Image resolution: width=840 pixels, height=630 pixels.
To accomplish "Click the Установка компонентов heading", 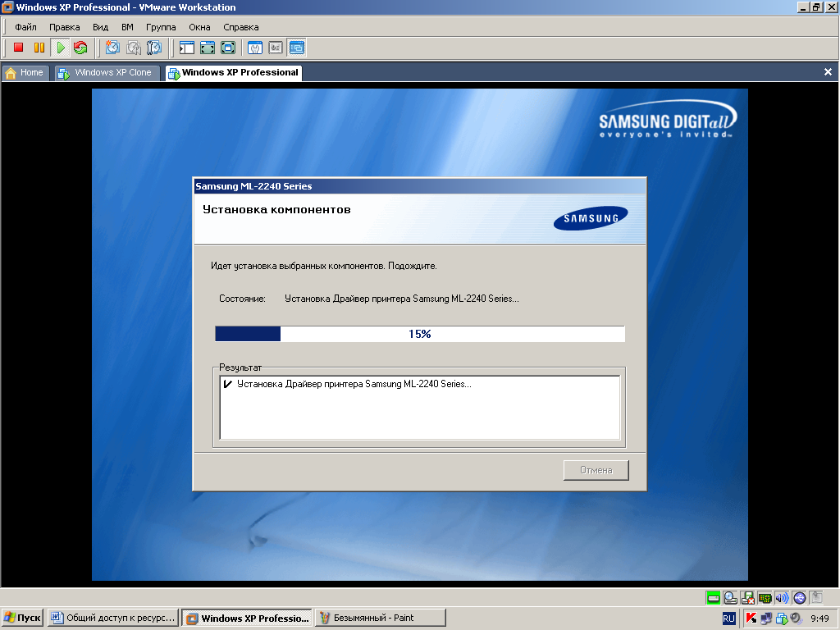I will click(x=276, y=210).
